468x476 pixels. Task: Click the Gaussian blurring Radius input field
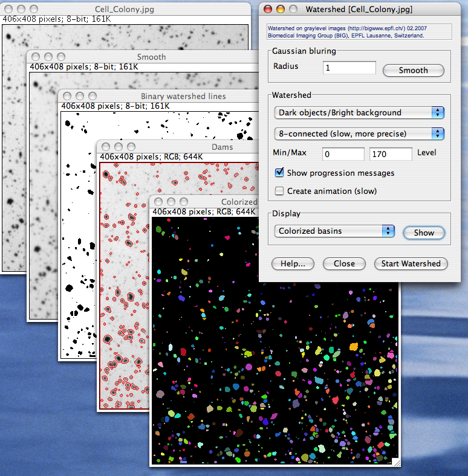tap(349, 68)
